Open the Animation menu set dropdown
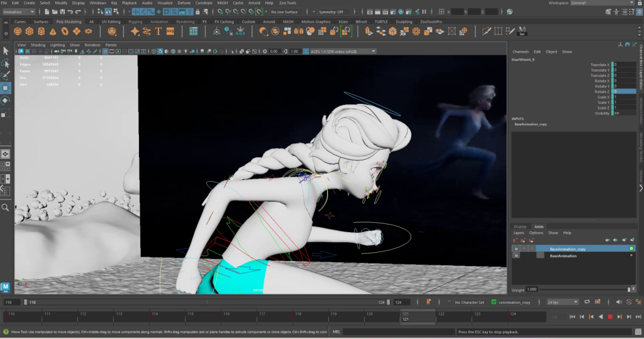The height and width of the screenshot is (339, 644). coord(19,12)
